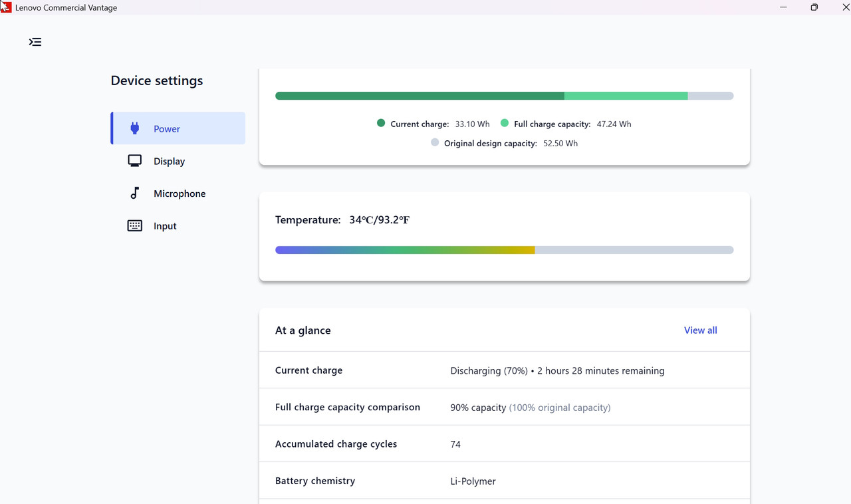The image size is (851, 504).
Task: Select the Li-Polymer value
Action: (x=473, y=481)
